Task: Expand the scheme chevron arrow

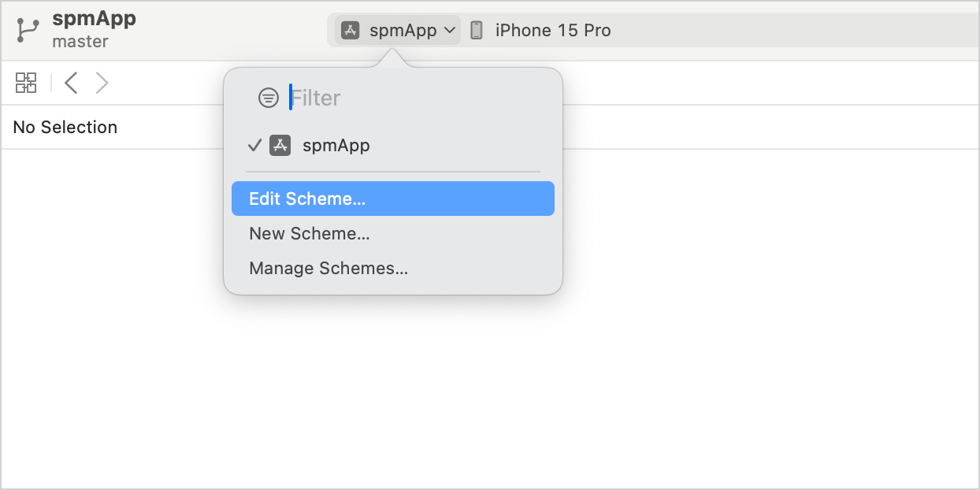Action: click(450, 31)
